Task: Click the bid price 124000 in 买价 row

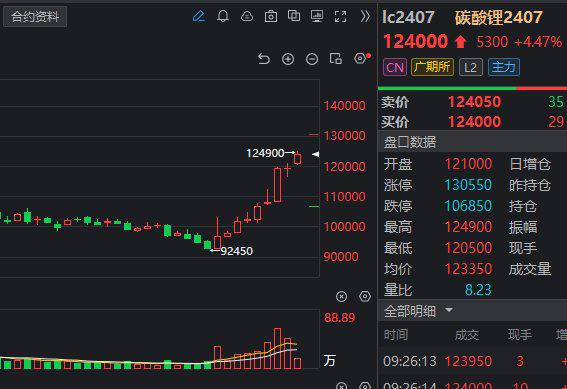Action: click(474, 122)
